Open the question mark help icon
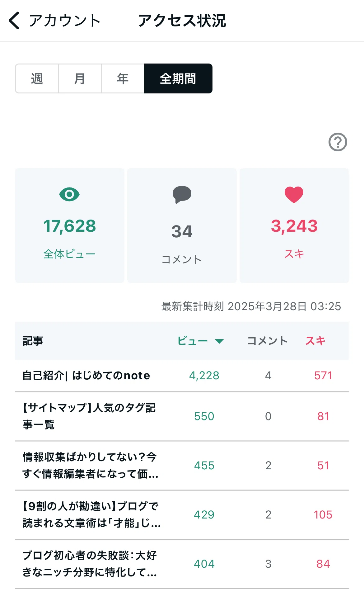The image size is (364, 592). 338,142
